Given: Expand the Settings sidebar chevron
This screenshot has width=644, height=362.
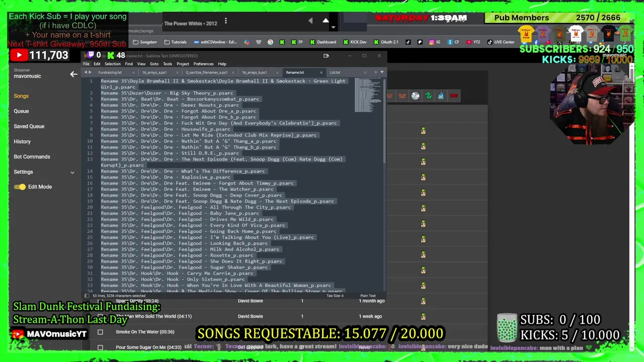Looking at the screenshot, I should pos(72,172).
